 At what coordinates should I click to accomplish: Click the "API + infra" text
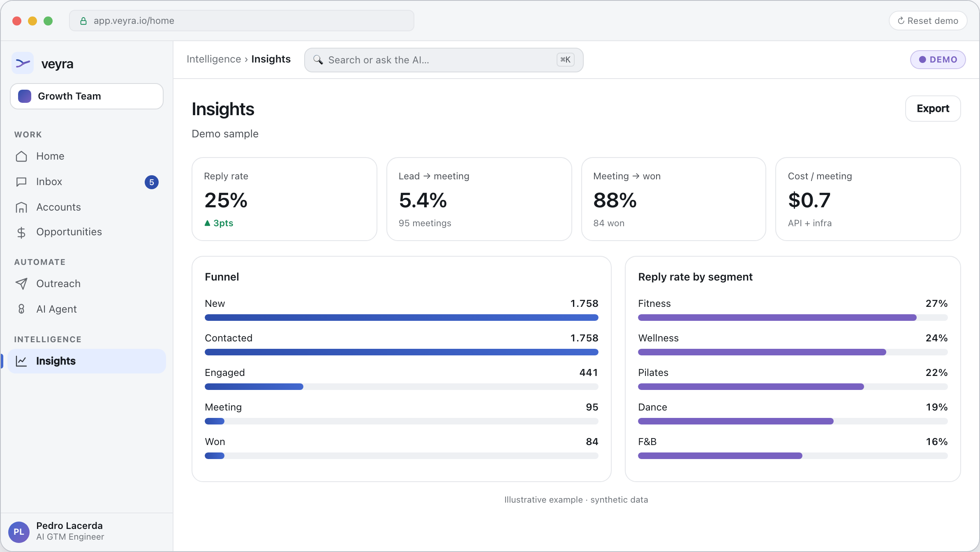810,223
